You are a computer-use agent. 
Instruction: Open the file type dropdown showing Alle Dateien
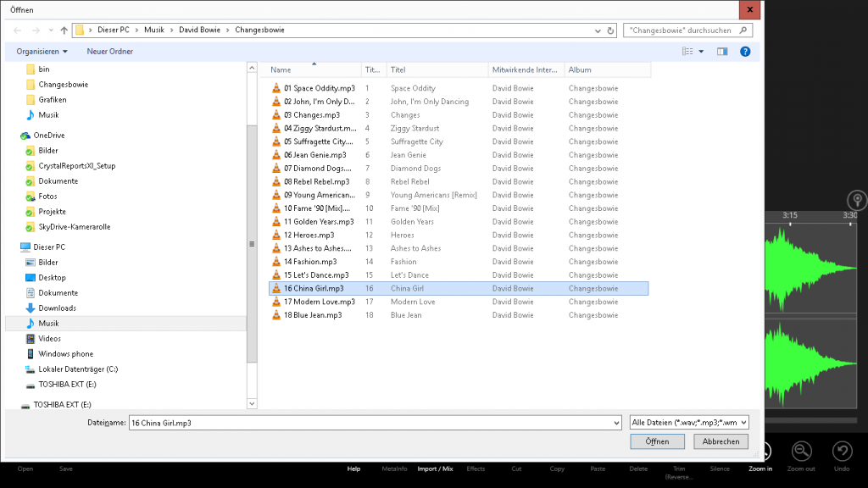click(x=688, y=422)
